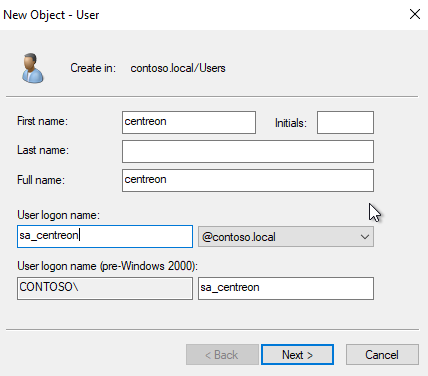Click the Full name input box
The image size is (428, 376).
pos(248,180)
